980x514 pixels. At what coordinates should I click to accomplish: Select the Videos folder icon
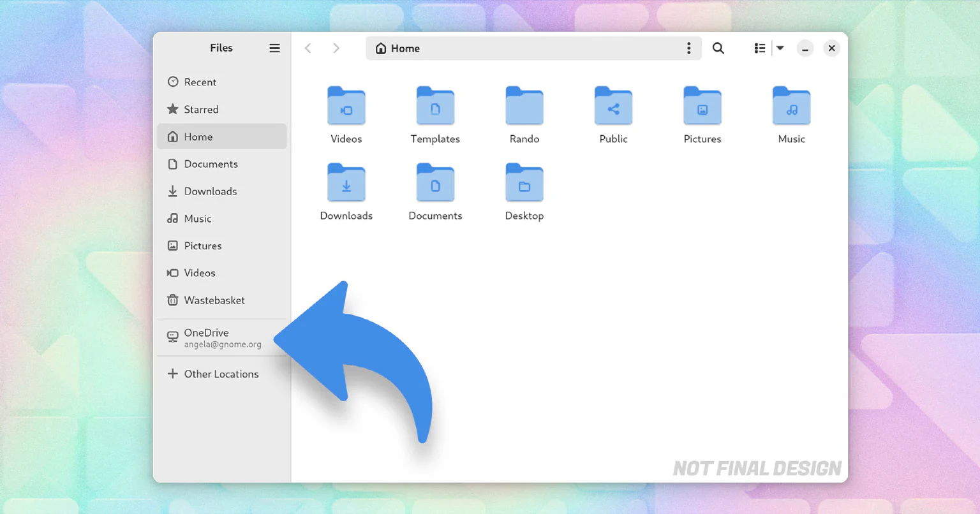coord(346,106)
